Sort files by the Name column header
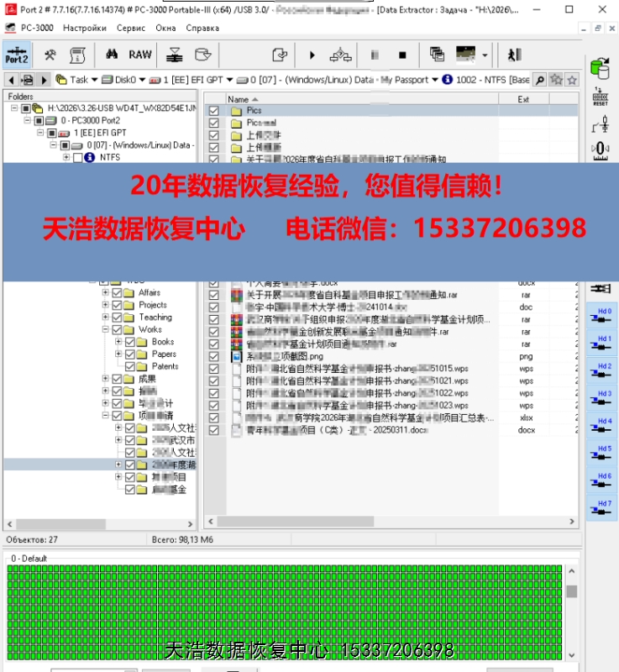Viewport: 619px width, 672px height. coord(361,99)
